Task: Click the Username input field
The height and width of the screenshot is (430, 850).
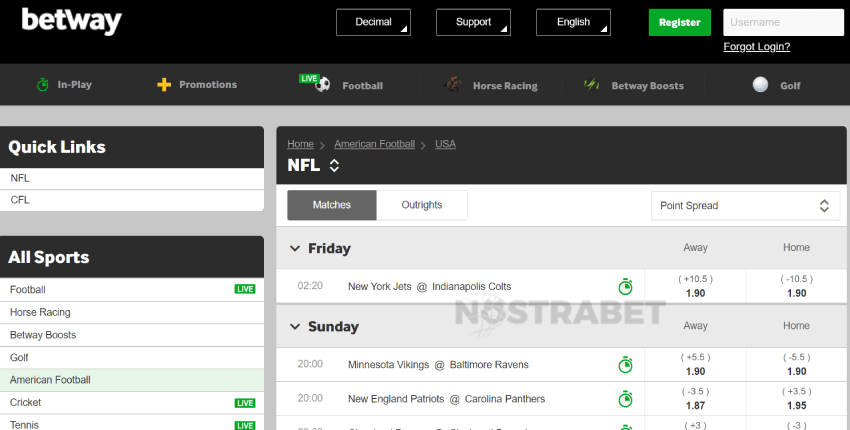Action: coord(783,22)
